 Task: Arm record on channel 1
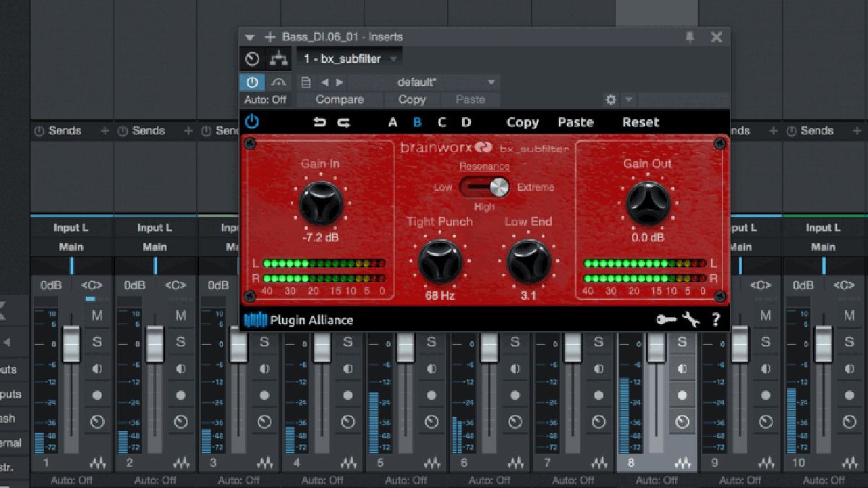[x=97, y=395]
